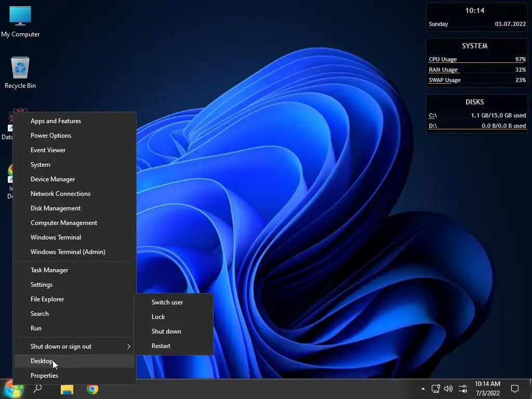Select Desktop menu entry
Image resolution: width=532 pixels, height=399 pixels.
[x=75, y=361]
